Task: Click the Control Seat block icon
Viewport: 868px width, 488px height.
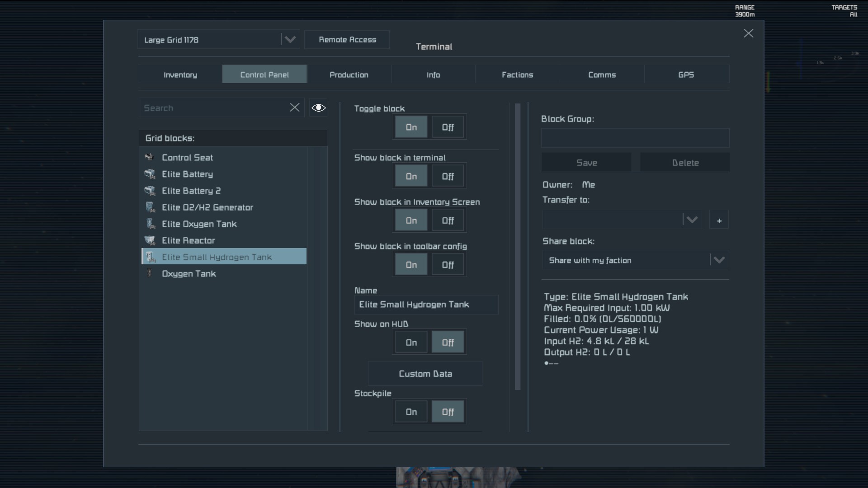Action: coord(150,157)
